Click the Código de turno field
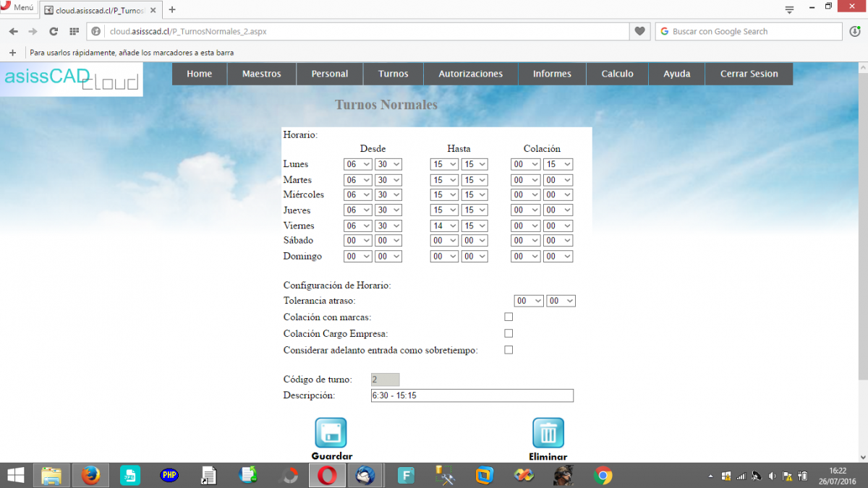The image size is (868, 488). click(x=385, y=380)
